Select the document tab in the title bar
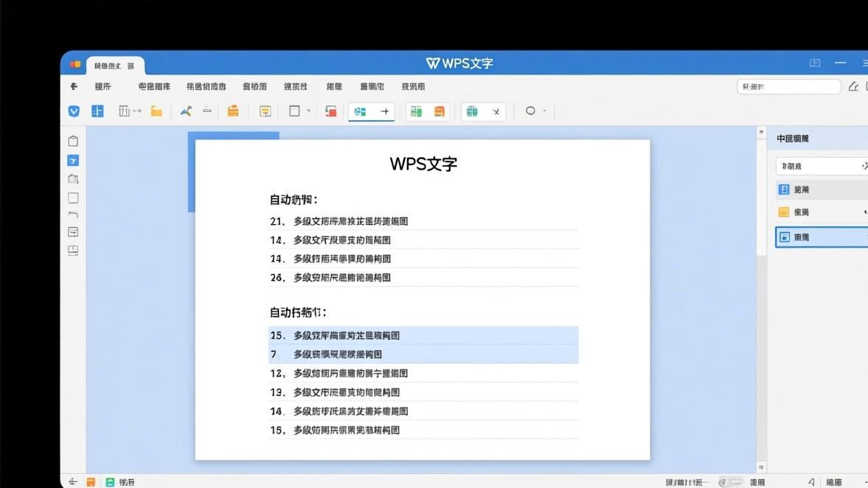This screenshot has height=488, width=868. click(115, 66)
